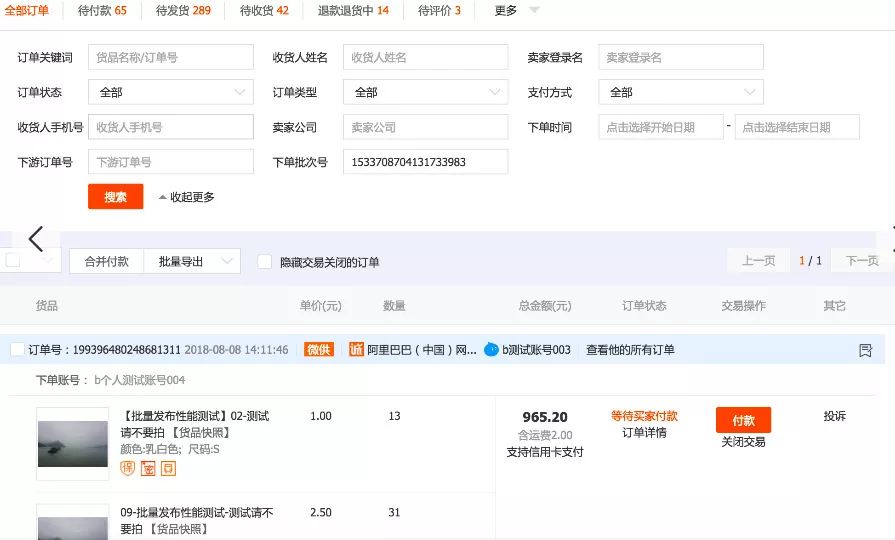Focus the 订单关键词 input field

point(171,57)
